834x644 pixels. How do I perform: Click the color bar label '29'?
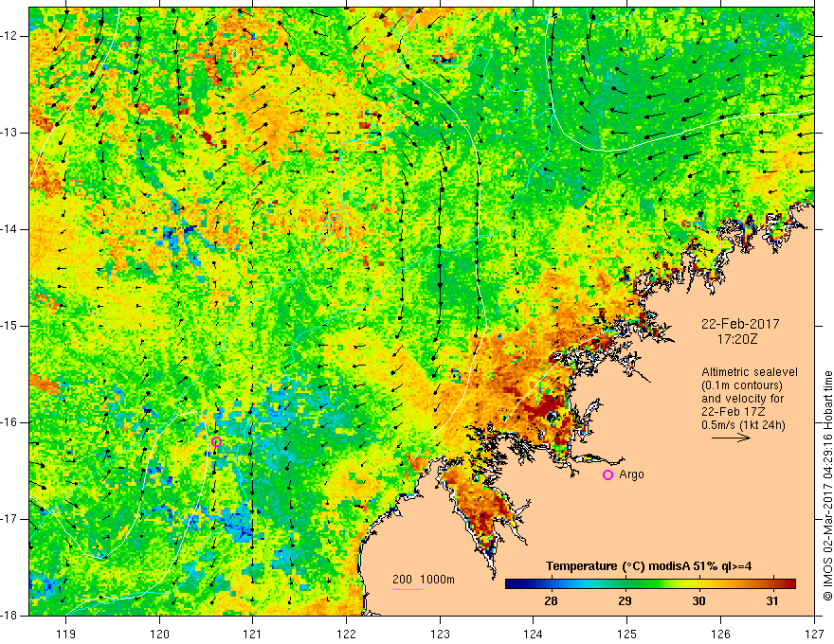625,601
